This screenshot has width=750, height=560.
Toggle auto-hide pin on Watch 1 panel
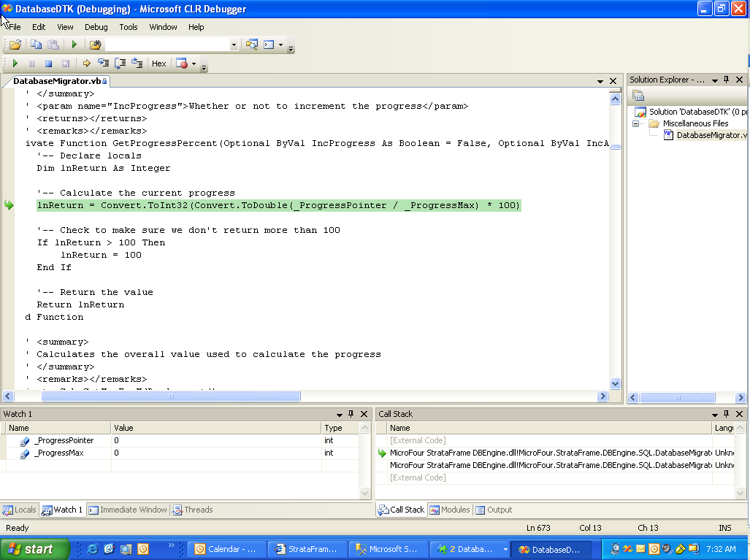pyautogui.click(x=351, y=414)
